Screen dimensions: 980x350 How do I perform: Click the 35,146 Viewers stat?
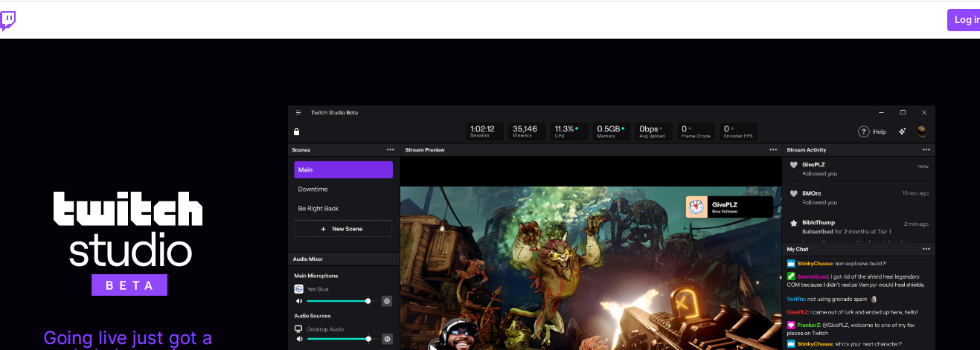[x=527, y=132]
